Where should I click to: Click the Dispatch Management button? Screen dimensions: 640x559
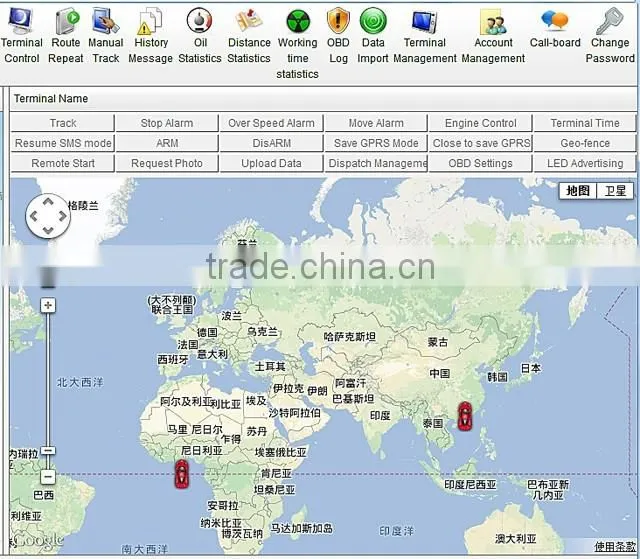[x=376, y=163]
